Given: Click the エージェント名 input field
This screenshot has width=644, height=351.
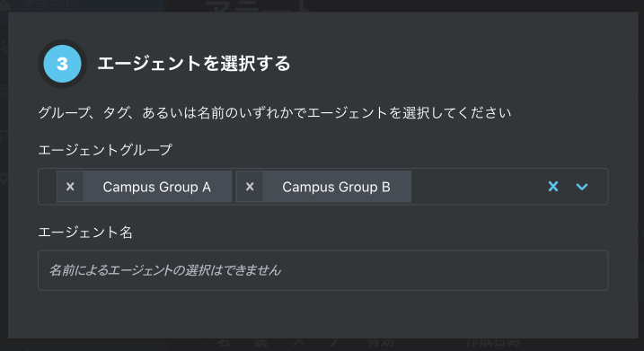Looking at the screenshot, I should [322, 270].
